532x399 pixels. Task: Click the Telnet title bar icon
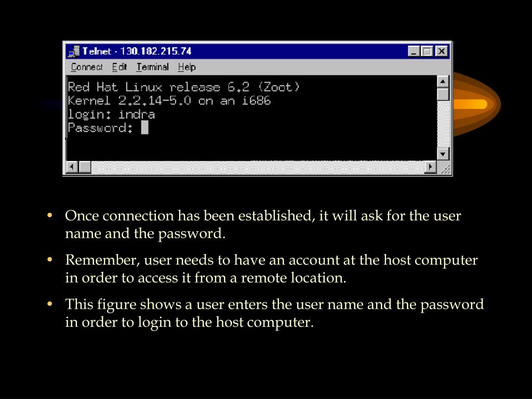(74, 51)
